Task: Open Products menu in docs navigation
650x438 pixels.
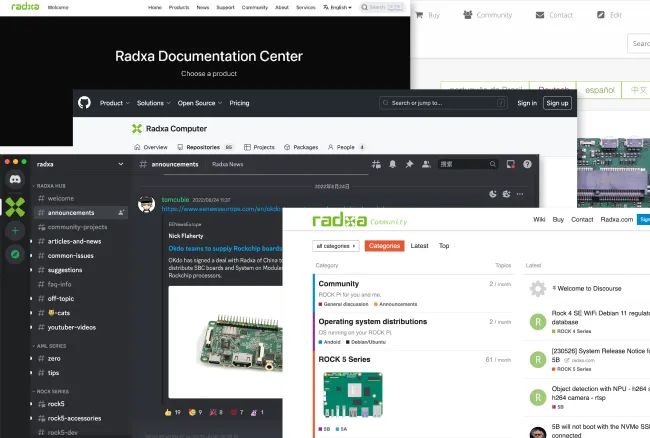Action: point(179,7)
